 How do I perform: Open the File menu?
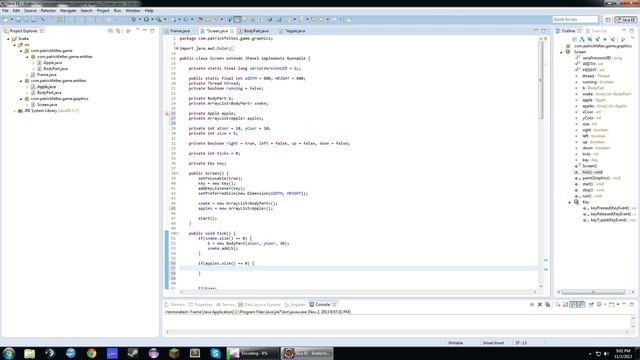(x=5, y=11)
